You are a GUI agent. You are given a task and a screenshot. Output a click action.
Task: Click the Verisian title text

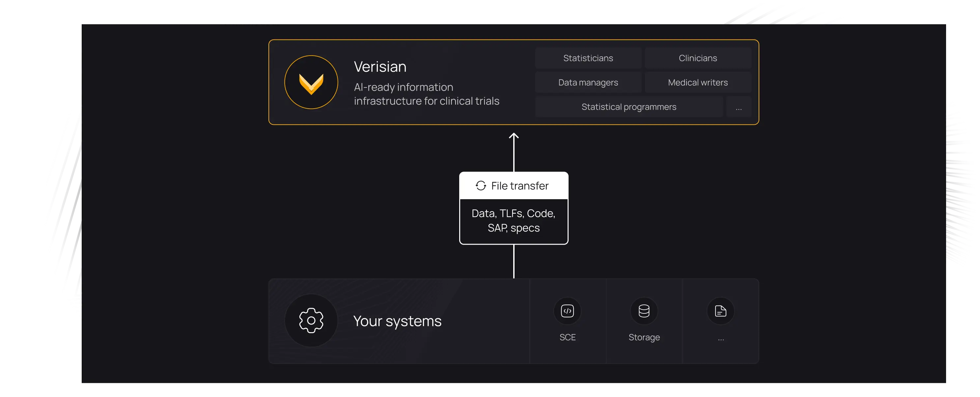380,66
